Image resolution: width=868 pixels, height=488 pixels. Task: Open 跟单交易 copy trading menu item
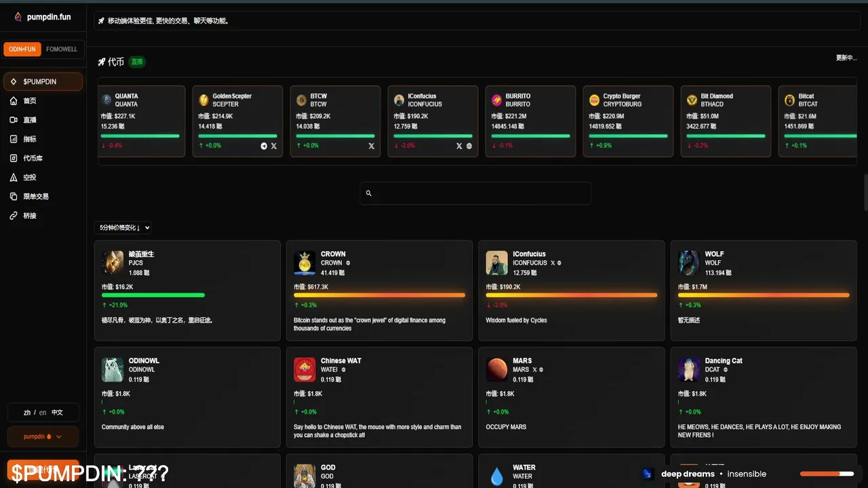pos(43,197)
